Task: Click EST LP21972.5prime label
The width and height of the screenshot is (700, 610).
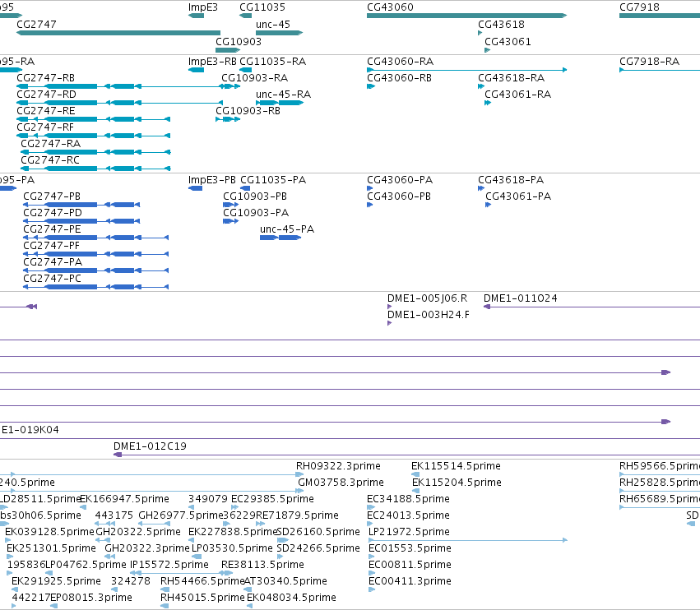Action: click(409, 532)
